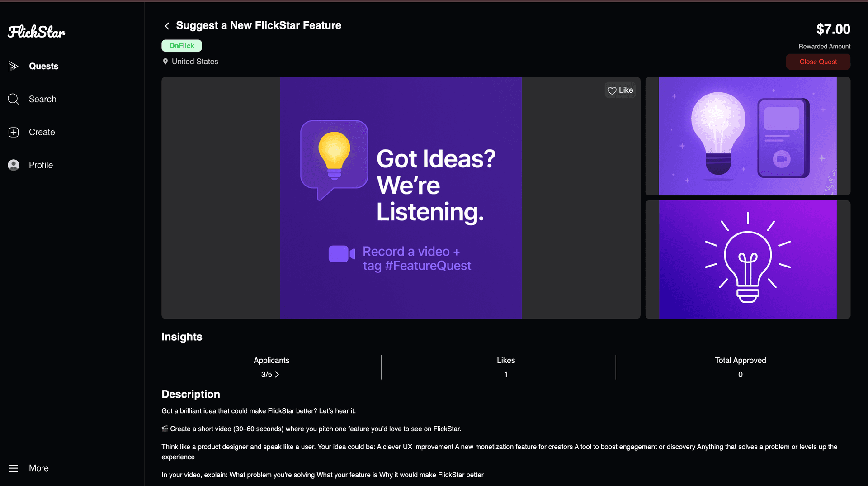Click the More label in sidebar
Screen dimensions: 868x486
39,468
